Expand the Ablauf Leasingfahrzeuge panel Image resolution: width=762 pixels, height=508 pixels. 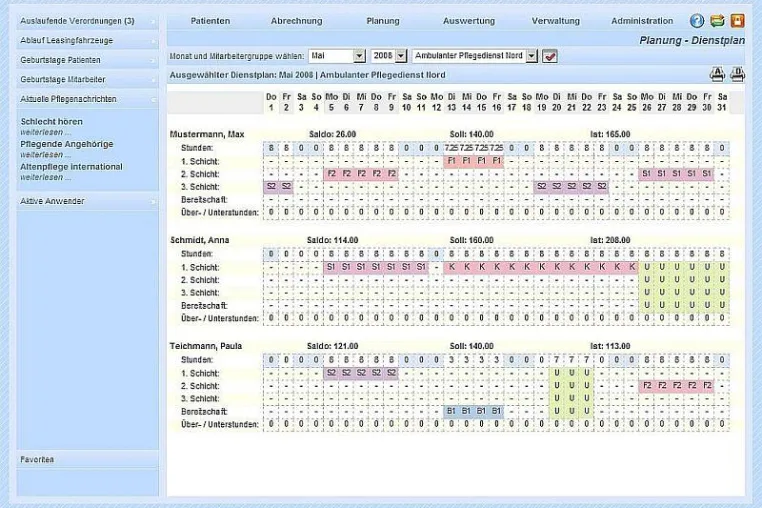pyautogui.click(x=87, y=40)
